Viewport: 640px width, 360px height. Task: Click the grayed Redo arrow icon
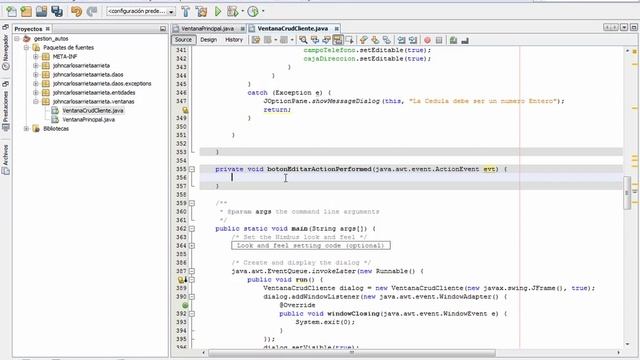(x=92, y=11)
